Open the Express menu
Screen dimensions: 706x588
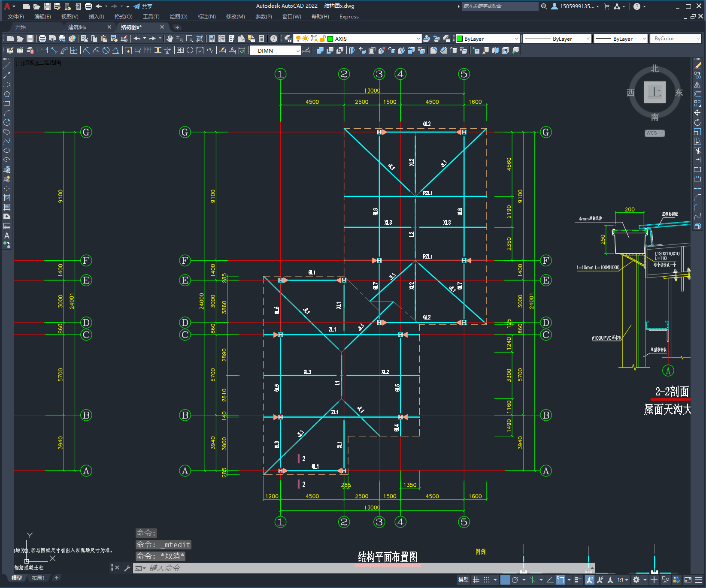point(349,17)
